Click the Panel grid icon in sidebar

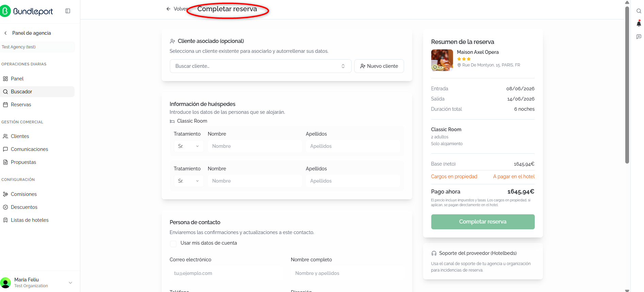click(5, 79)
